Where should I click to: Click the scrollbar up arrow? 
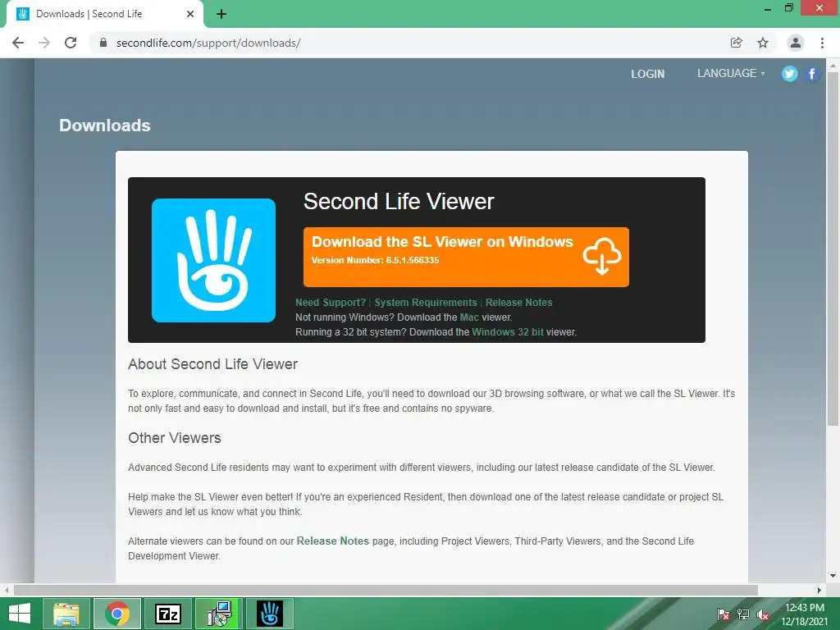pos(833,66)
